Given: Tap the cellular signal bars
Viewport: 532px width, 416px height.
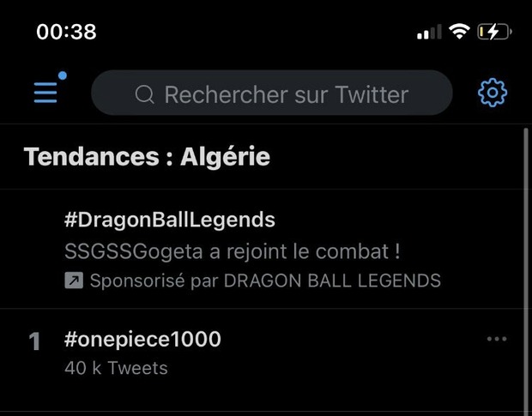Looking at the screenshot, I should 429,32.
